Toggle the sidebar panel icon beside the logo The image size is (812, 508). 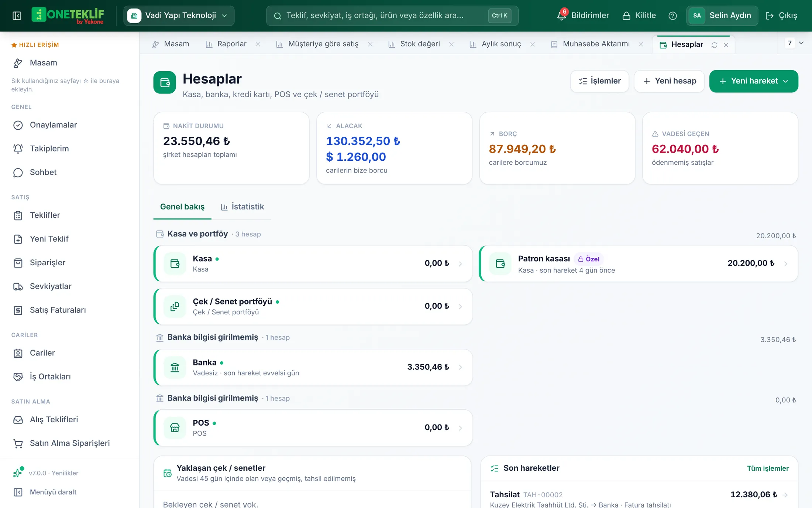coord(17,16)
